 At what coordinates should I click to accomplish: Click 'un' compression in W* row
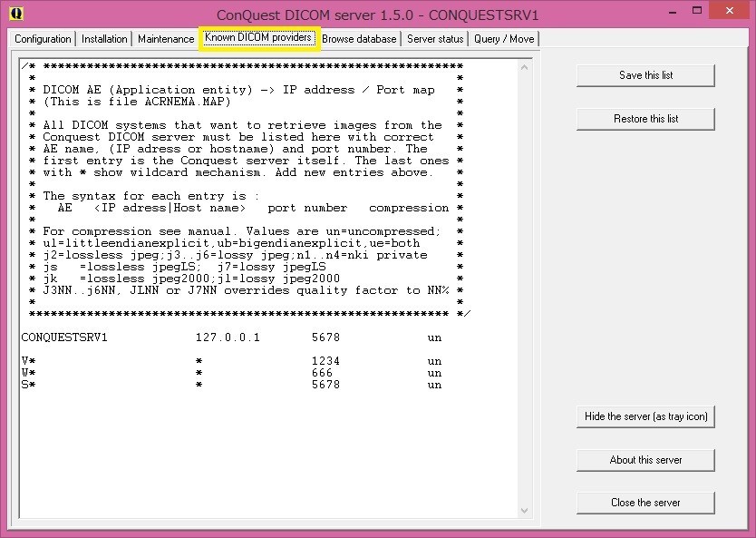tap(434, 373)
